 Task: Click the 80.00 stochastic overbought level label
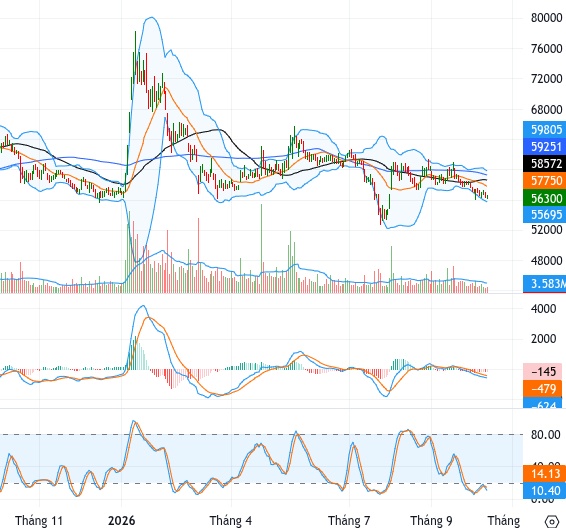tap(545, 435)
